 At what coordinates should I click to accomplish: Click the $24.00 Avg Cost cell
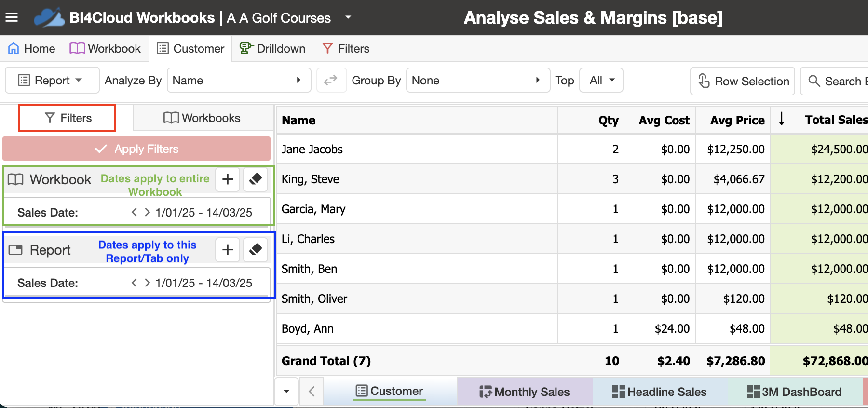(660, 329)
